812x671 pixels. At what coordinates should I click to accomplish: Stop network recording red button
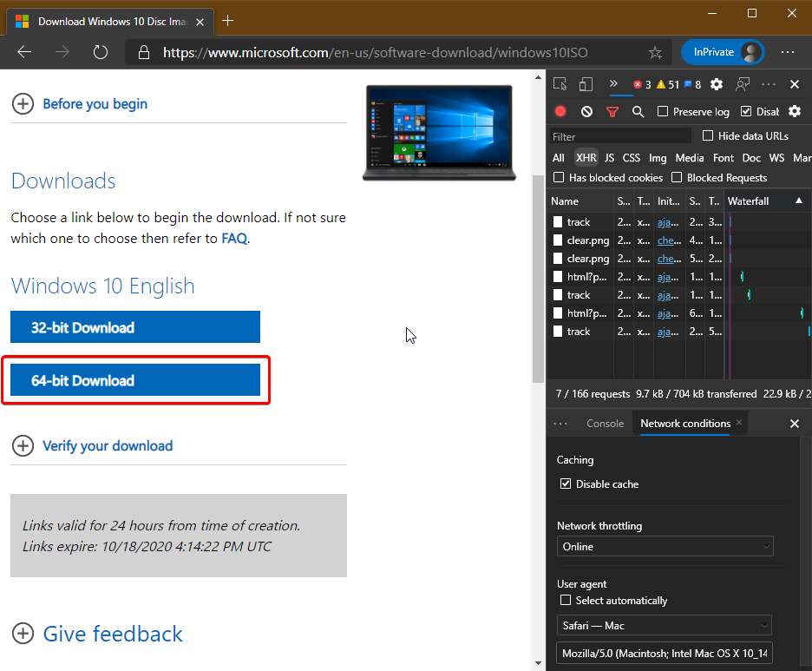(x=560, y=111)
